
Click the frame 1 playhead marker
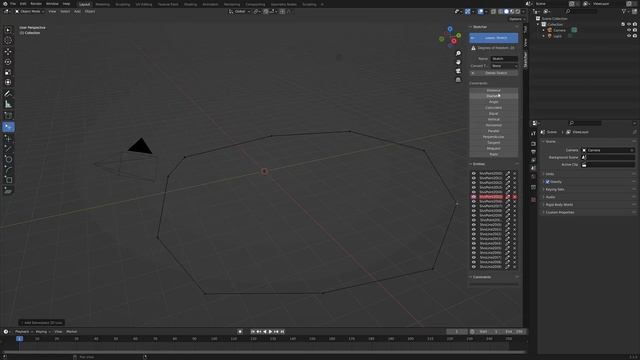tap(19, 339)
